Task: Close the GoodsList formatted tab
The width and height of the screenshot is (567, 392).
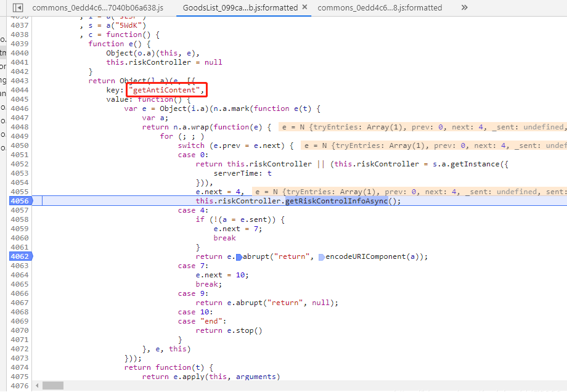Action: [x=305, y=7]
